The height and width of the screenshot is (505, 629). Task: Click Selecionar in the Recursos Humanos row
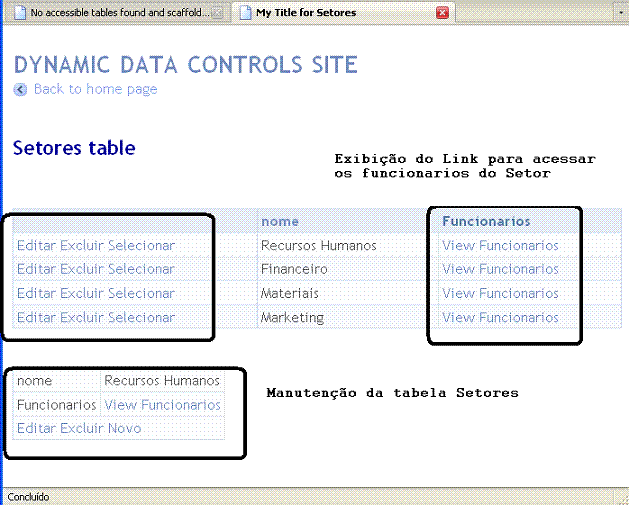(141, 245)
